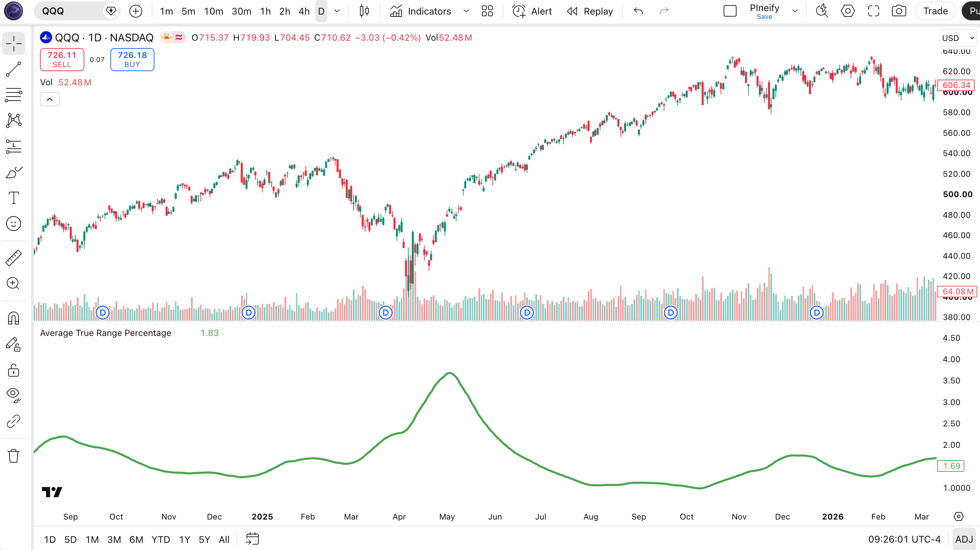Open the USD currency dropdown
980x550 pixels.
click(958, 38)
